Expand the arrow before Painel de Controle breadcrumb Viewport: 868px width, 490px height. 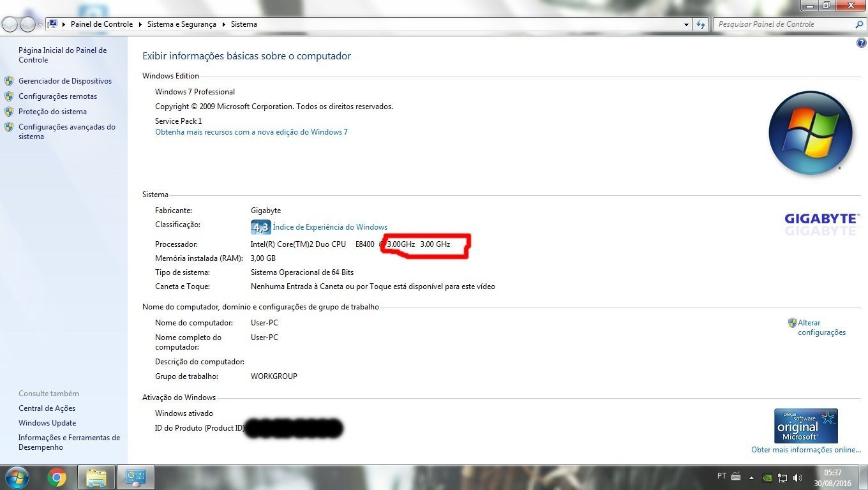point(64,24)
